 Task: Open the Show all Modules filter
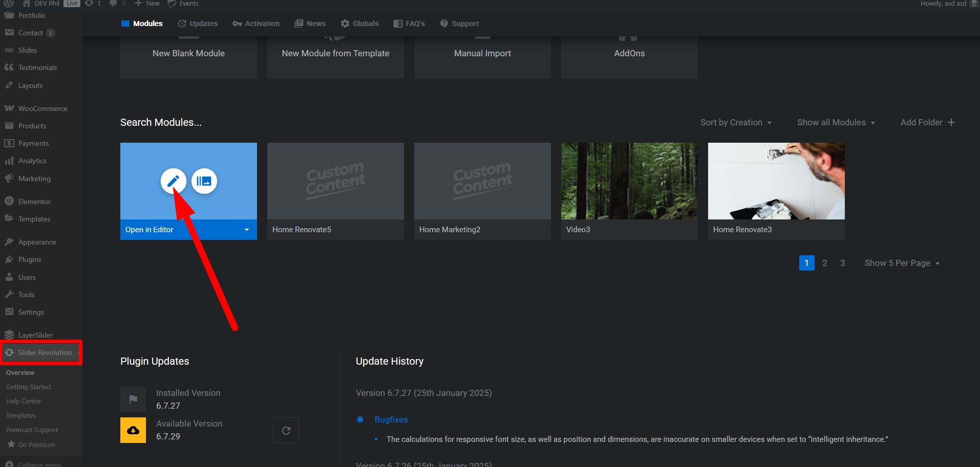coord(836,122)
